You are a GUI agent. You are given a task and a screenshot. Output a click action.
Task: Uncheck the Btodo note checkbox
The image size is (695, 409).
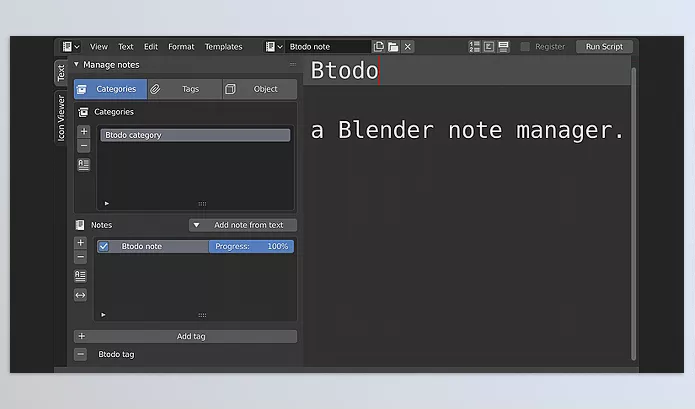[x=103, y=246]
